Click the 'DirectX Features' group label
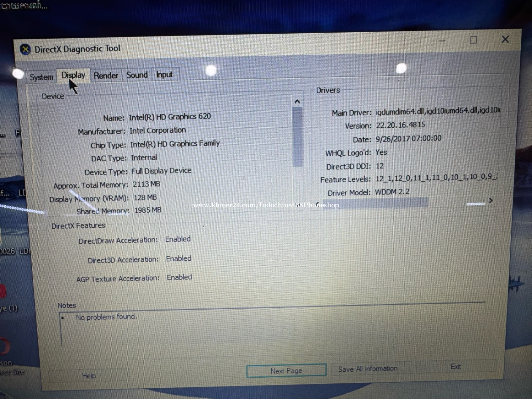532x399 pixels. click(x=78, y=226)
